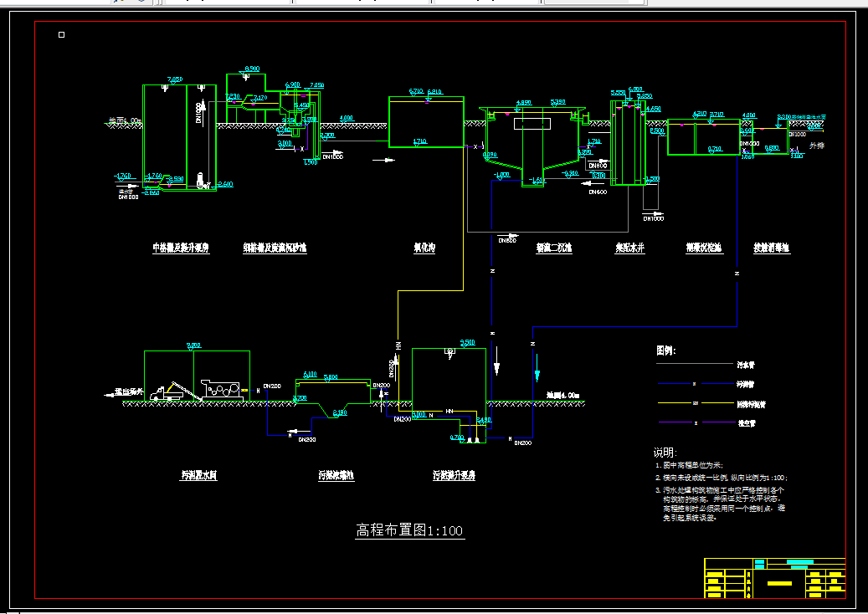Click the yellow title block table
The image size is (868, 614).
coord(775,578)
